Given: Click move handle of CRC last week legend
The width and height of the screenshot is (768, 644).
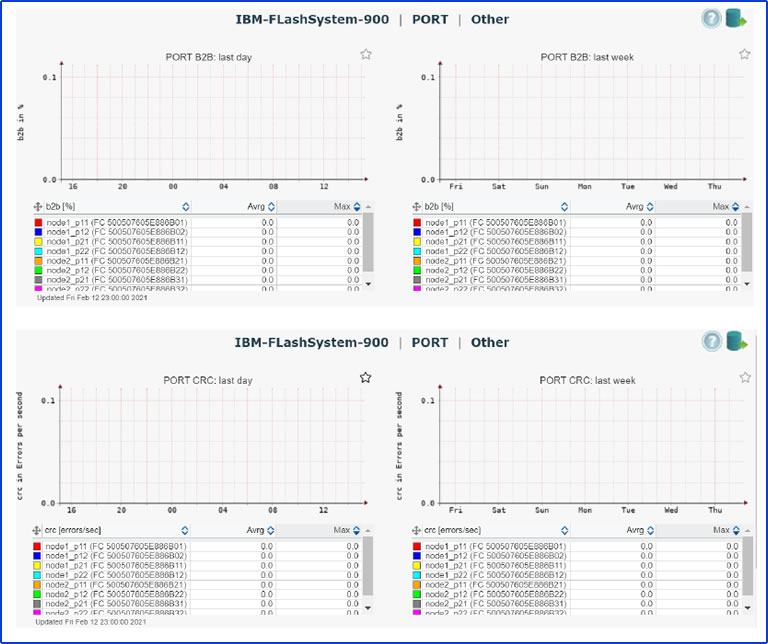Looking at the screenshot, I should (416, 530).
